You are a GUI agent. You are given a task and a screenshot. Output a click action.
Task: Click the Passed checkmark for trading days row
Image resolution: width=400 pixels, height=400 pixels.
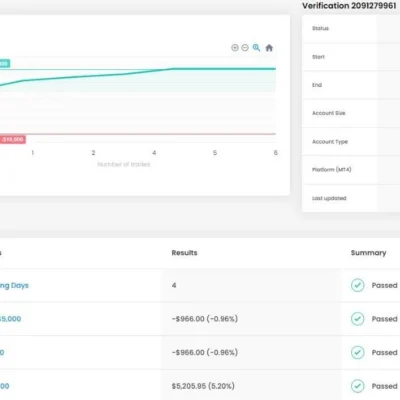tap(358, 285)
